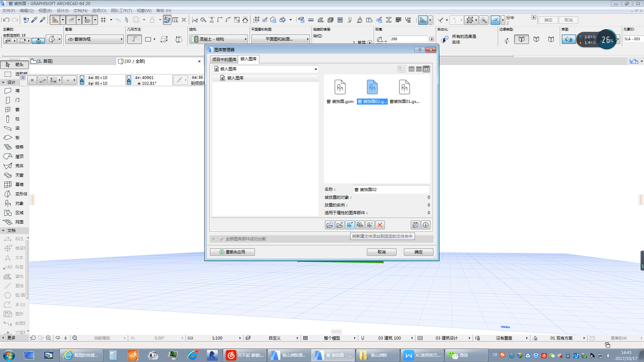The height and width of the screenshot is (362, 644).
Task: Click the 重载&应用 button
Action: pos(232,252)
